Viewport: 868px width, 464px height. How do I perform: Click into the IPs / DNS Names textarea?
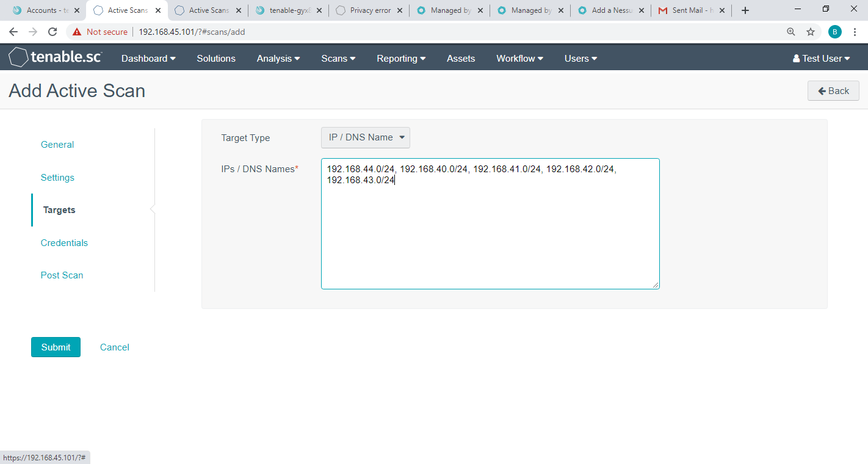coord(490,223)
